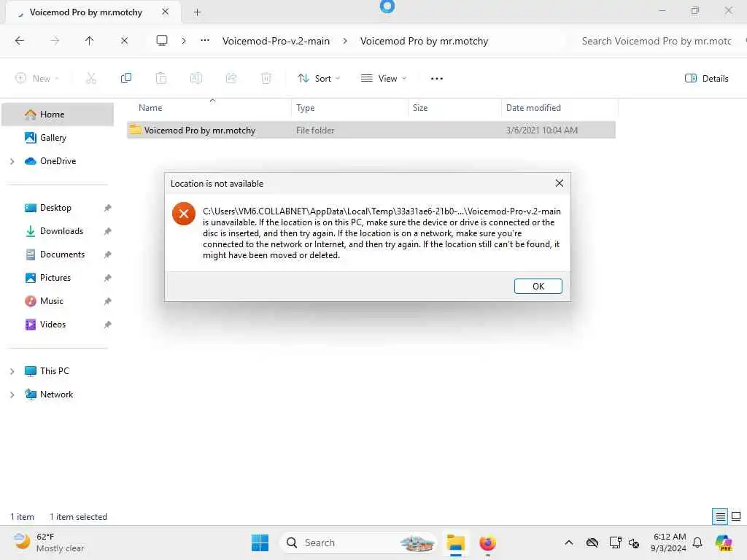Image resolution: width=747 pixels, height=560 pixels.
Task: Unpin Desktop using its pin icon
Action: (108, 208)
